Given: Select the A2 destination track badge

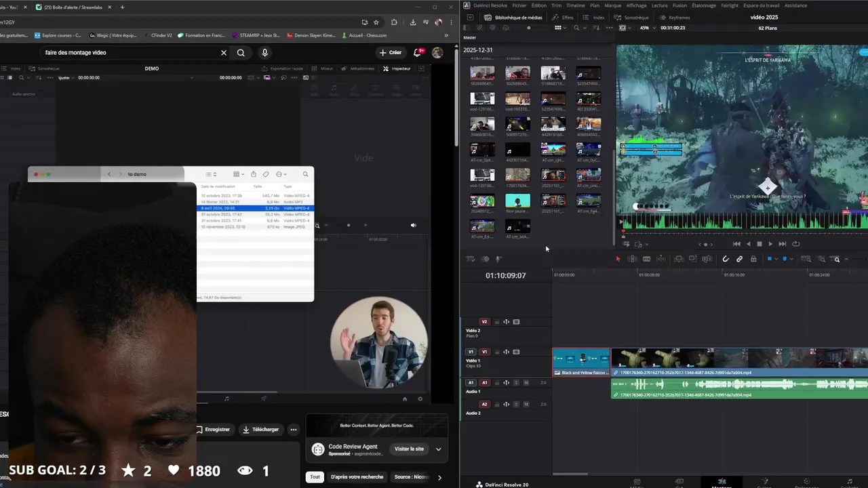Looking at the screenshot, I should point(484,404).
